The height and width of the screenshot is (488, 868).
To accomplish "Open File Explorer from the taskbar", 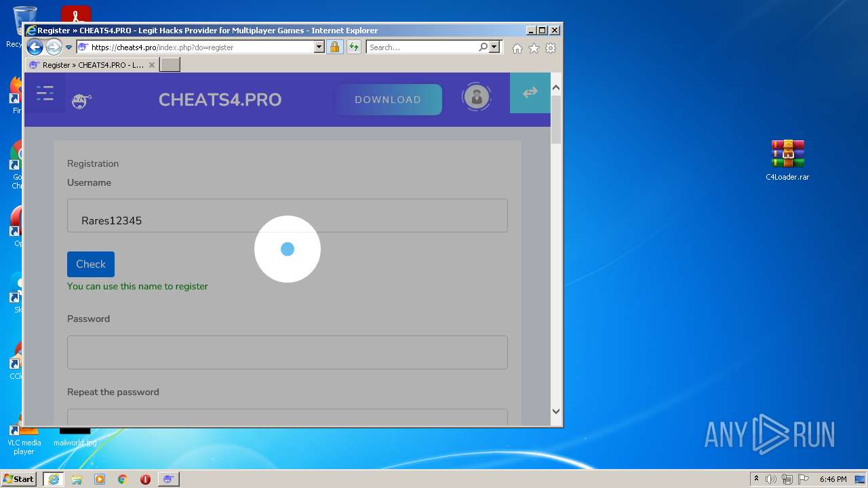I will 77,479.
